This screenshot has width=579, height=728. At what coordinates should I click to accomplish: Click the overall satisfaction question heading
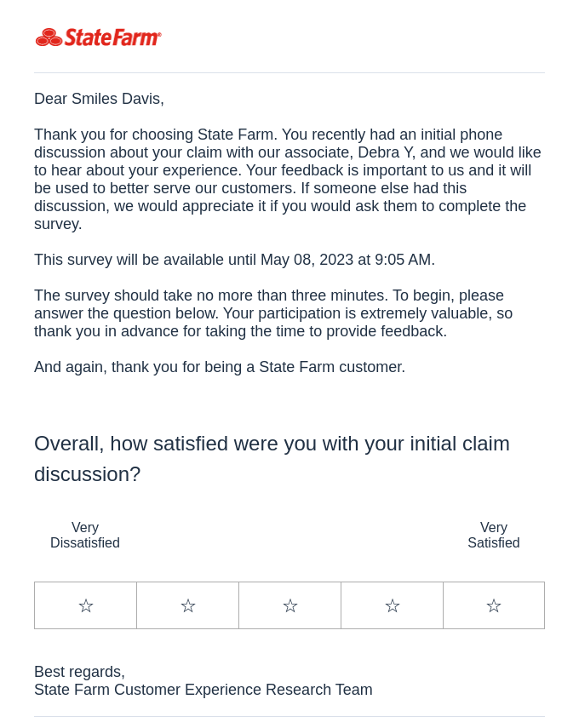[x=272, y=459]
